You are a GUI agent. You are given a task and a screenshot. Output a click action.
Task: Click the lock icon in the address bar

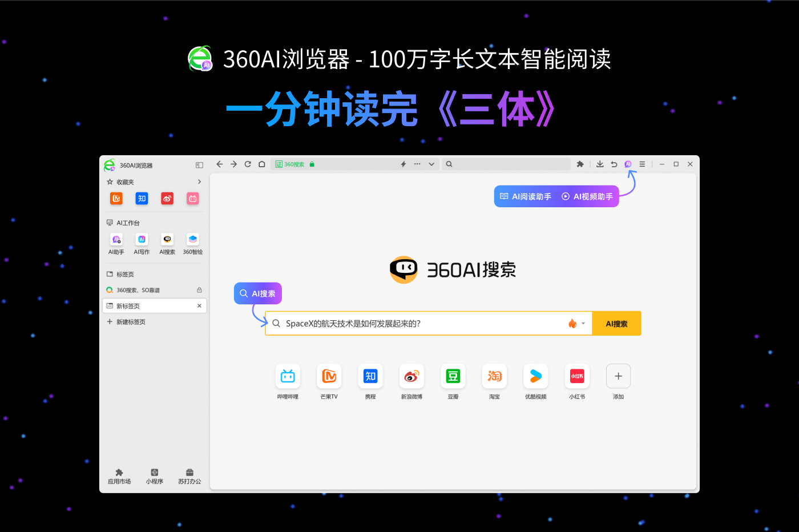(312, 164)
